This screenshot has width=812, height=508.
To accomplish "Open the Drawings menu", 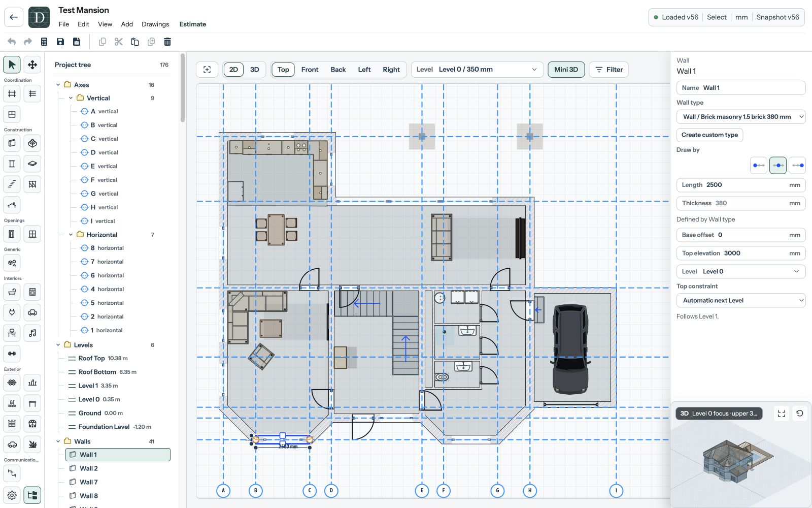I will [x=155, y=24].
